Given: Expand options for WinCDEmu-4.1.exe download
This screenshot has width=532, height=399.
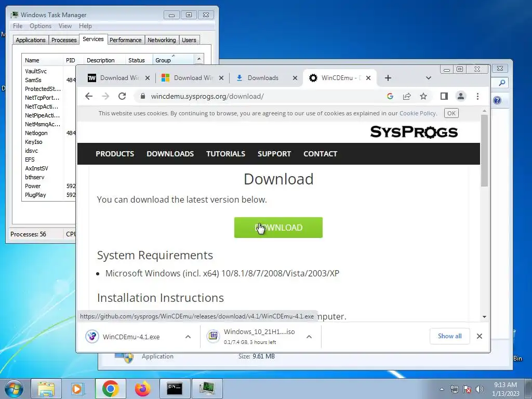Looking at the screenshot, I should (x=188, y=337).
